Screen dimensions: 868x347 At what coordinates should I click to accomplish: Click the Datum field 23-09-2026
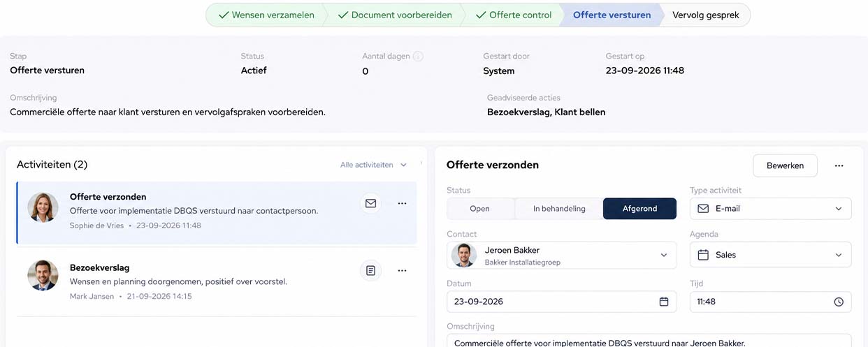pyautogui.click(x=561, y=302)
